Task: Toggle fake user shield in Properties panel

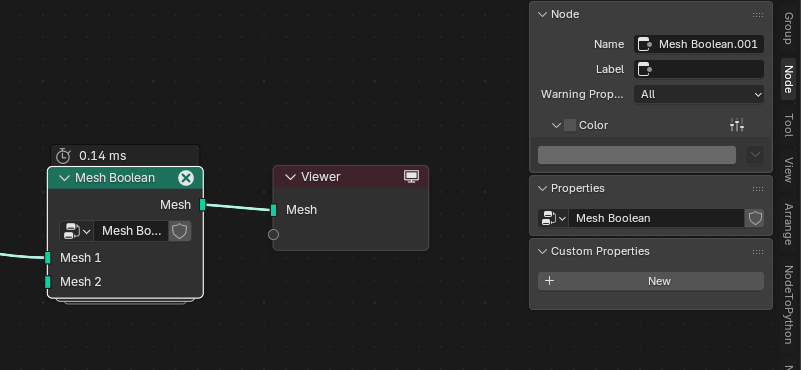Action: [755, 218]
